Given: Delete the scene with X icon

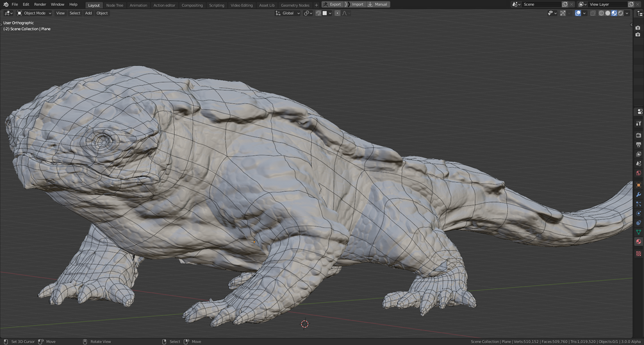Looking at the screenshot, I should point(572,4).
